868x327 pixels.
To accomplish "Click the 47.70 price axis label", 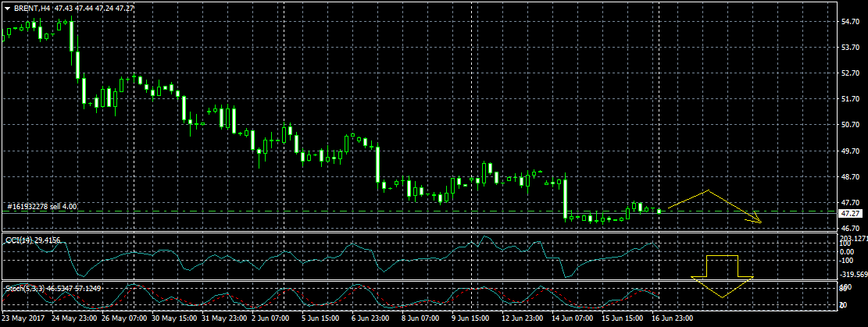I will click(850, 202).
